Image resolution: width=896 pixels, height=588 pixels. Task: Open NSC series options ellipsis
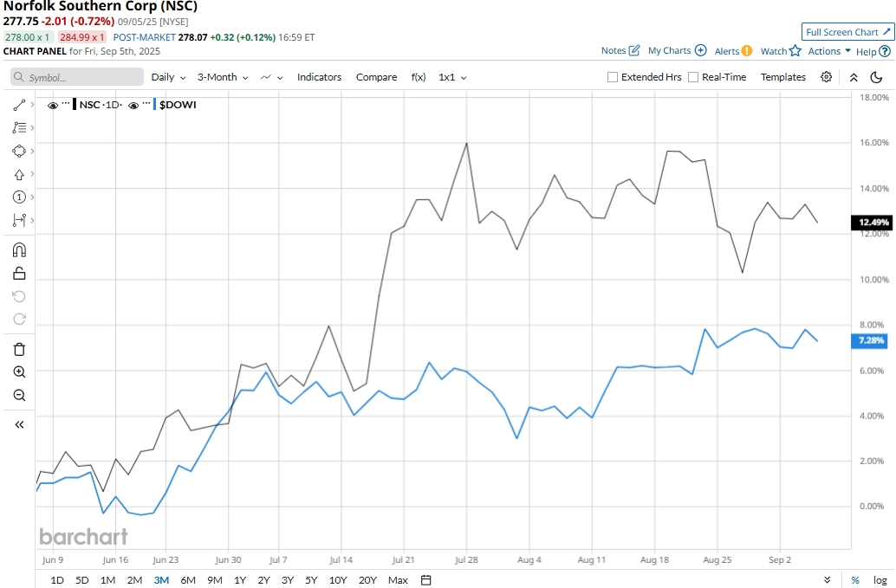pos(66,104)
